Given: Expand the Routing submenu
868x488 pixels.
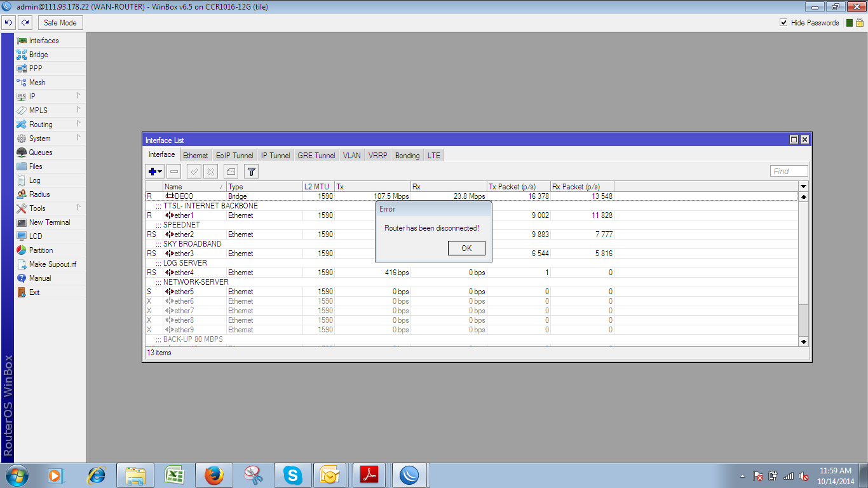Looking at the screenshot, I should point(50,125).
